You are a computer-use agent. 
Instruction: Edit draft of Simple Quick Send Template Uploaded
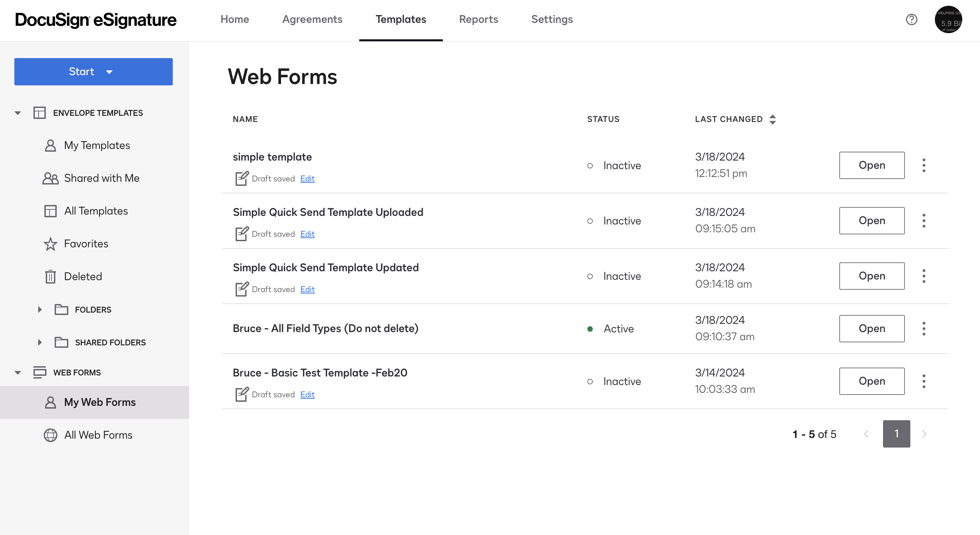(307, 234)
